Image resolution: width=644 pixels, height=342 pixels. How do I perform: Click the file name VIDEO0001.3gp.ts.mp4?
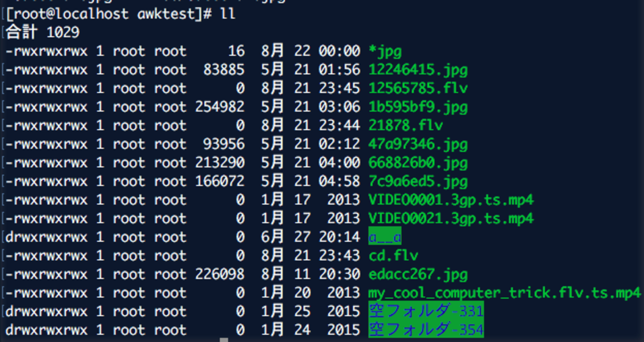[x=451, y=200]
